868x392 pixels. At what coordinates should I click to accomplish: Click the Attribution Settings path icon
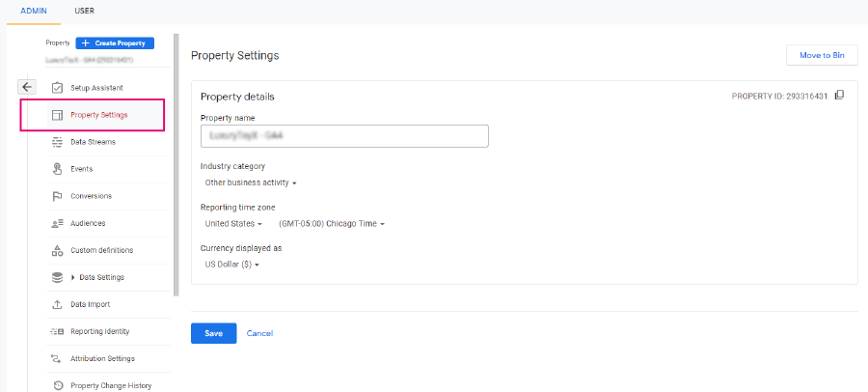coord(57,359)
